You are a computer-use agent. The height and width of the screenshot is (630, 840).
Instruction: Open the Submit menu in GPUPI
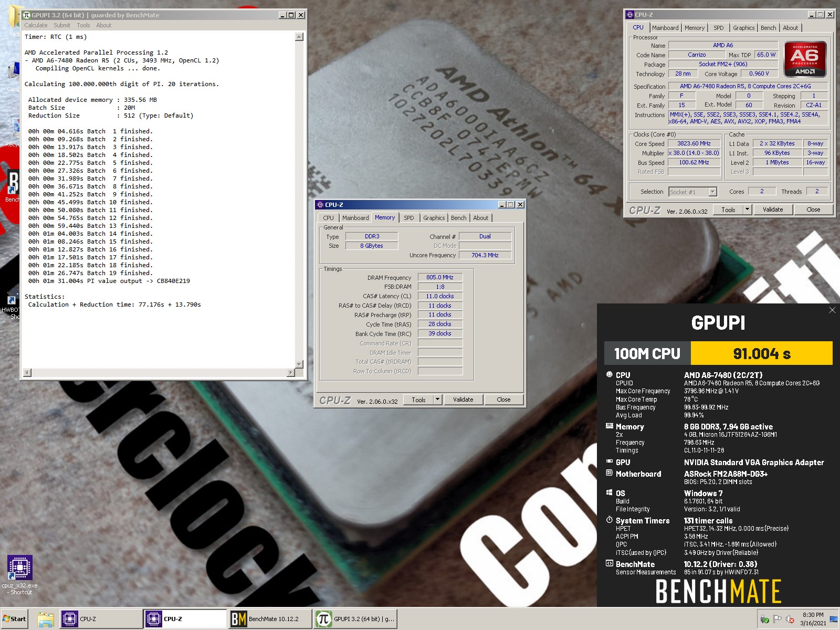[62, 25]
